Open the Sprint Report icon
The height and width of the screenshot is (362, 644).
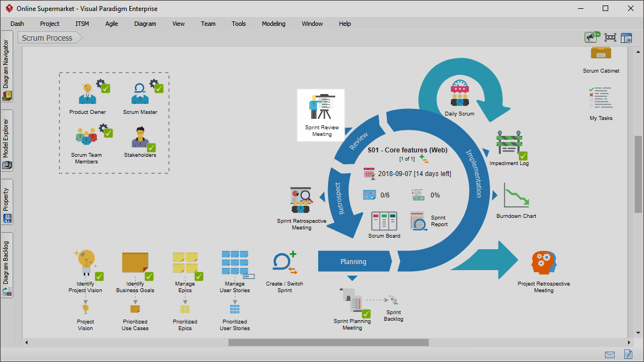[418, 221]
